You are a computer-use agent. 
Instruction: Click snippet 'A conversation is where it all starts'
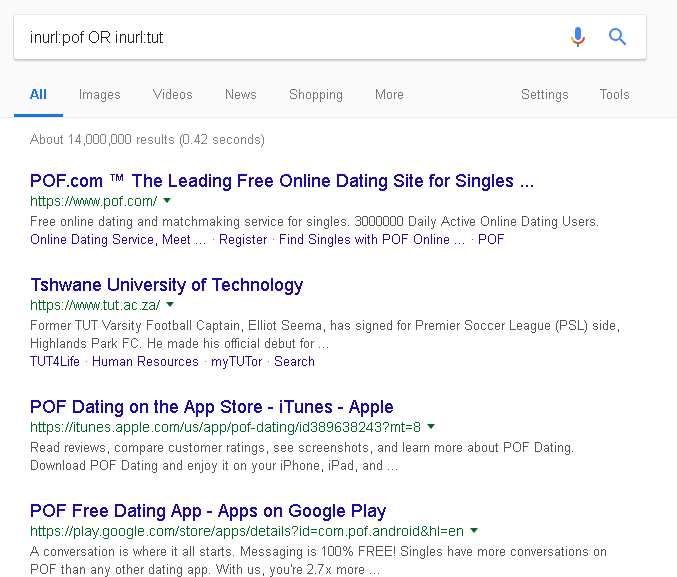318,560
